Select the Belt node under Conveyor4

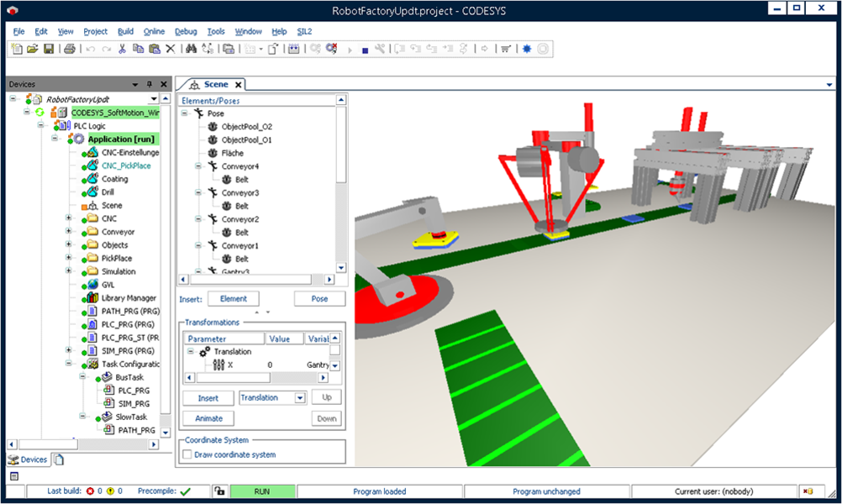click(x=239, y=179)
